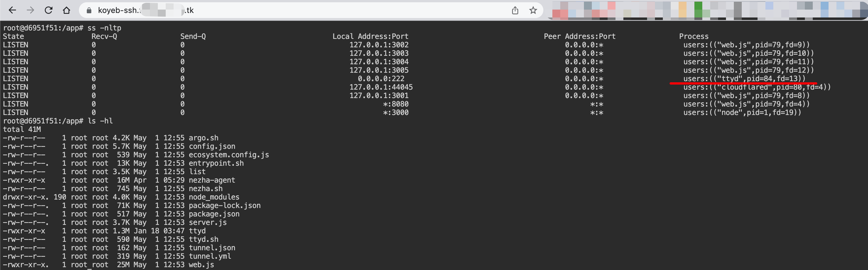This screenshot has width=868, height=270.
Task: Select the address 127.0.0.1:3001
Action: (x=379, y=95)
